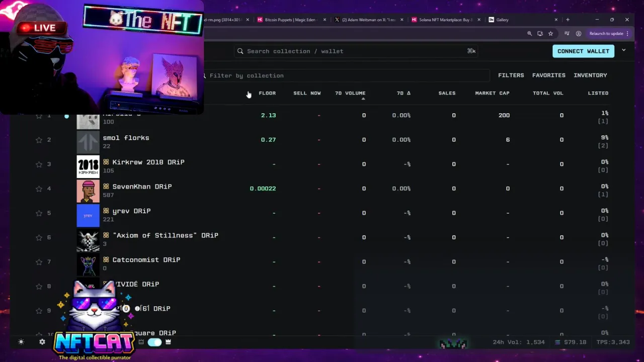Click verified badge beside yrev DRiP
The height and width of the screenshot is (362, 644).
pos(106,211)
